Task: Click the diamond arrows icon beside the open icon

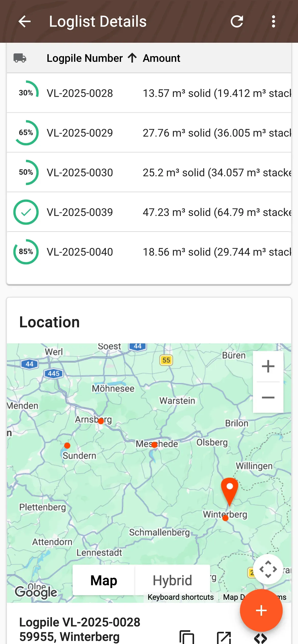Action: [261, 638]
